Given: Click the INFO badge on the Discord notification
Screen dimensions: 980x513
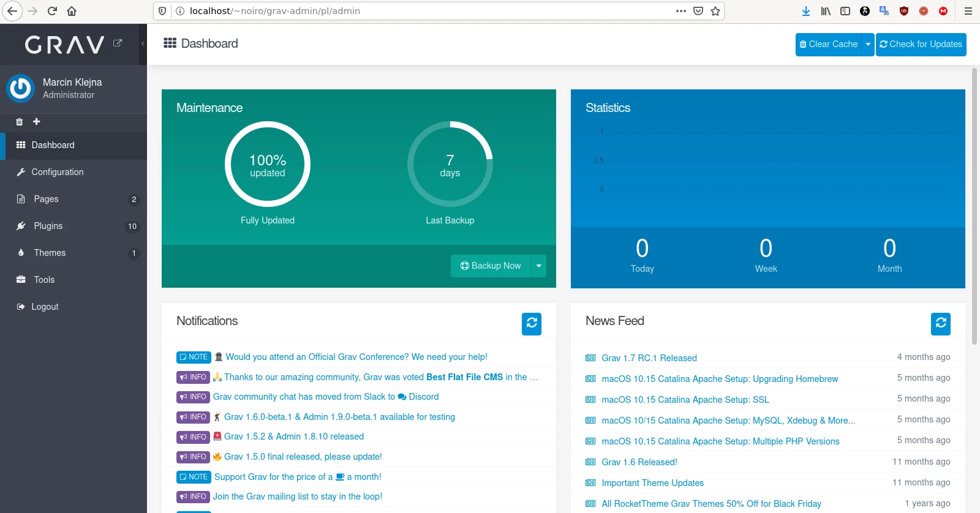Looking at the screenshot, I should pos(193,397).
